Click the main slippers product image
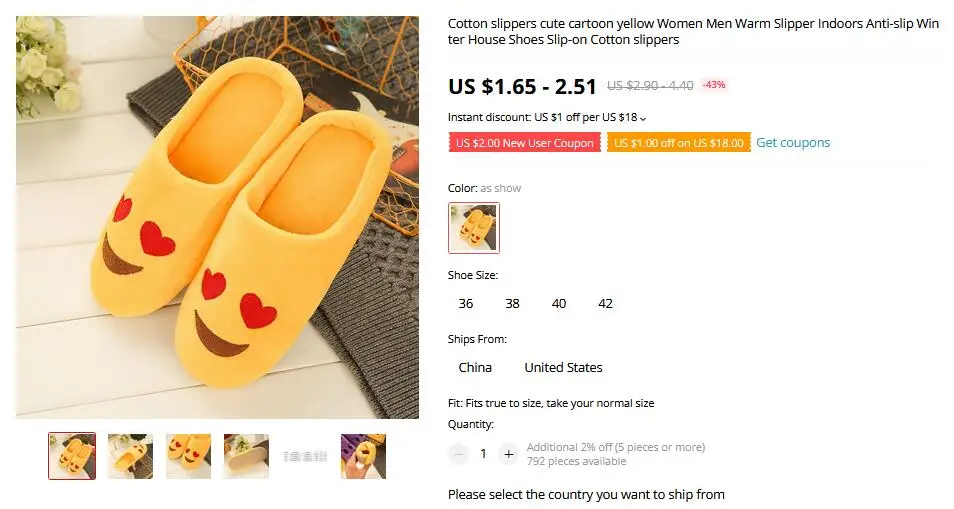The height and width of the screenshot is (509, 954). (217, 217)
